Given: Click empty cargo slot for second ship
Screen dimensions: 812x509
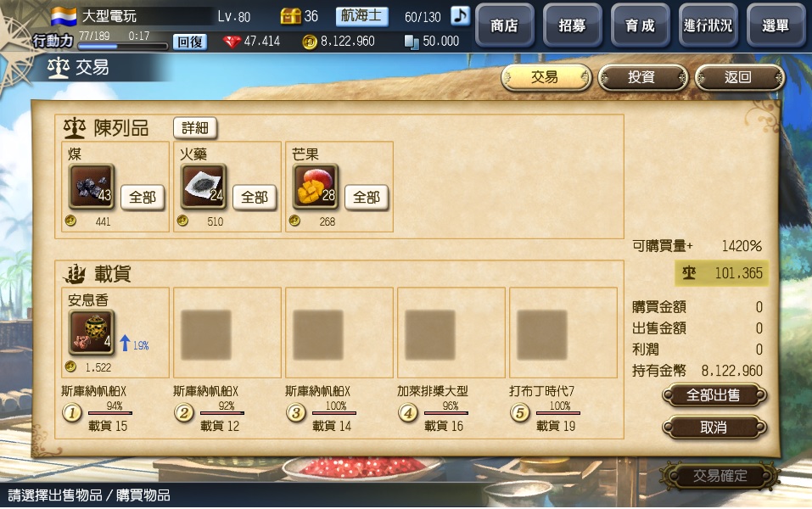Looking at the screenshot, I should [x=206, y=334].
